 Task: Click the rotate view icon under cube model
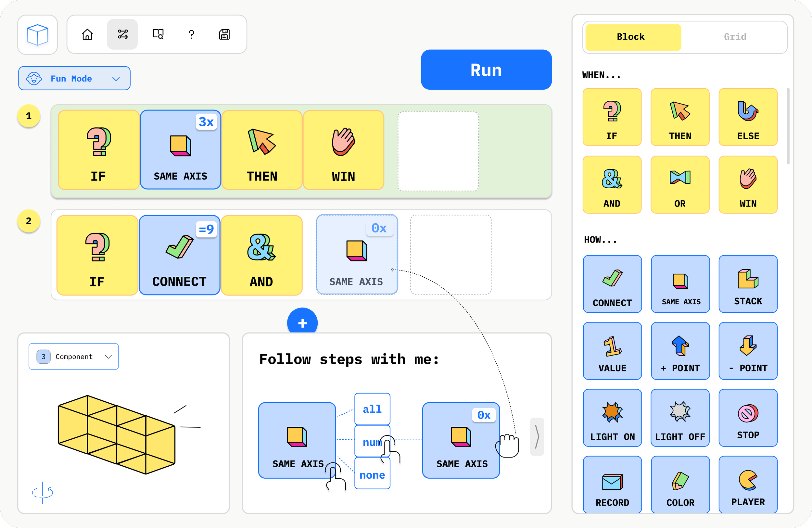point(43,492)
